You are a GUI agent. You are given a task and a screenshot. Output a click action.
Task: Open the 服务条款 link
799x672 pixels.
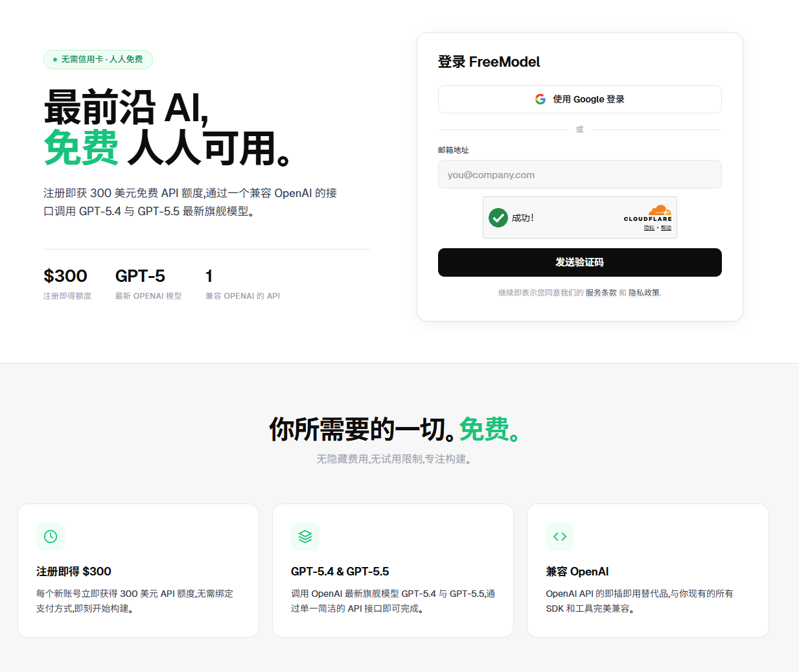[601, 293]
